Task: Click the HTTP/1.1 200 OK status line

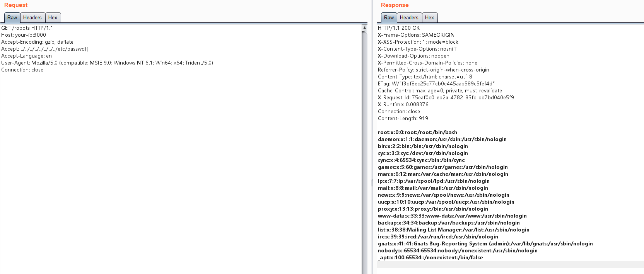Action: coord(399,28)
